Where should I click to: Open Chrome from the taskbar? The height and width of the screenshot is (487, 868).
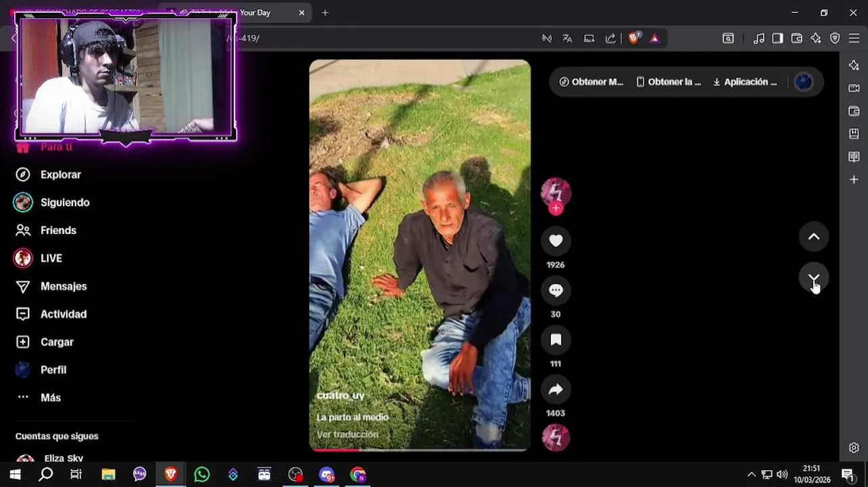coord(358,475)
